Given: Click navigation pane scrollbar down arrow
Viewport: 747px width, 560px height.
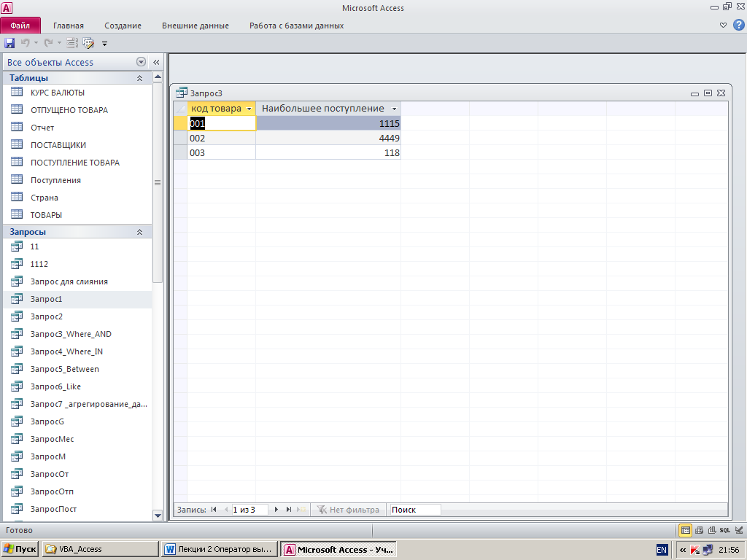Looking at the screenshot, I should pos(158,516).
